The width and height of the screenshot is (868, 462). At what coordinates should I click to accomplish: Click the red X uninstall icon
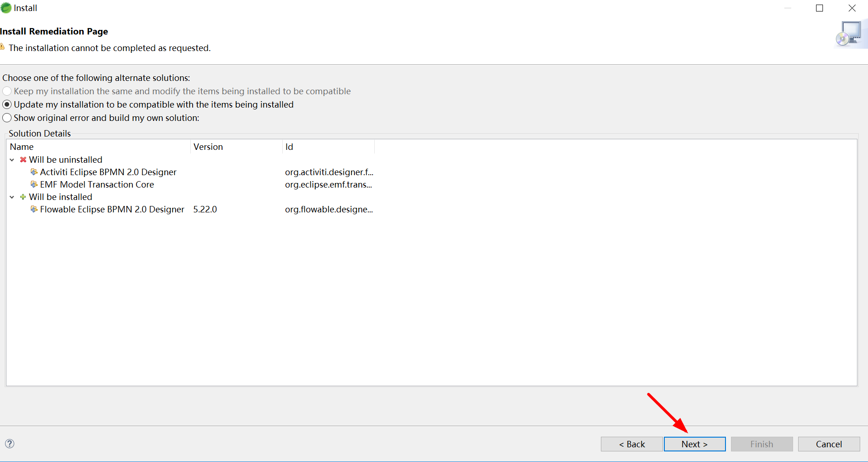pyautogui.click(x=23, y=160)
